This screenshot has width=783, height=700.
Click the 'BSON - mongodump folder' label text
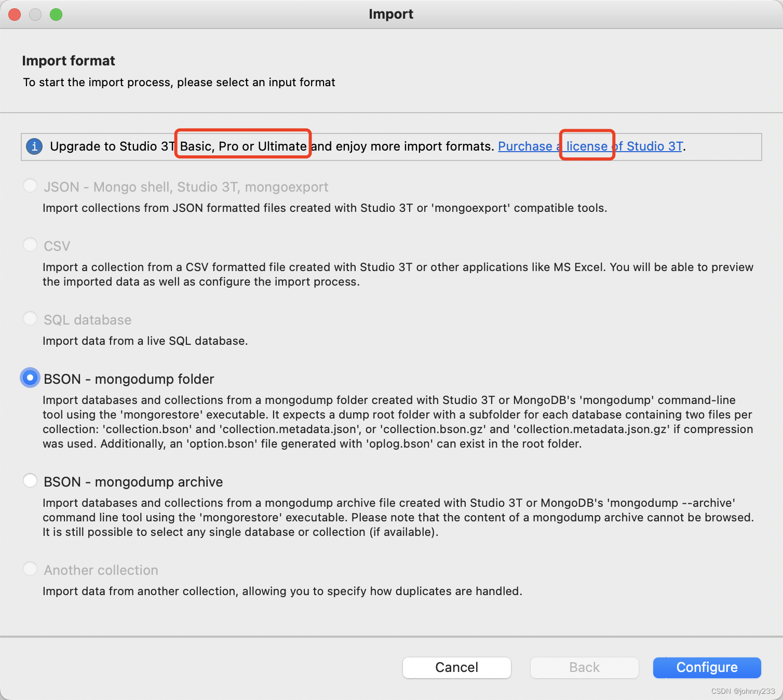(x=129, y=379)
